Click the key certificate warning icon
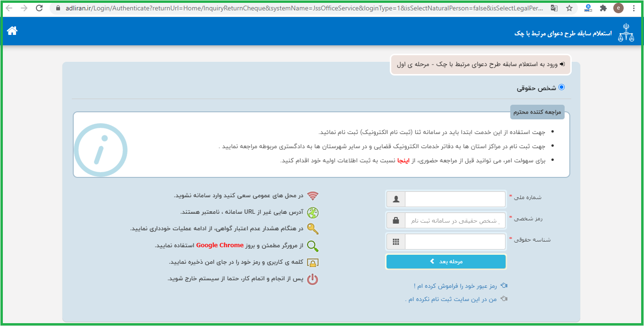Viewport: 644px width, 326px height. click(x=313, y=229)
